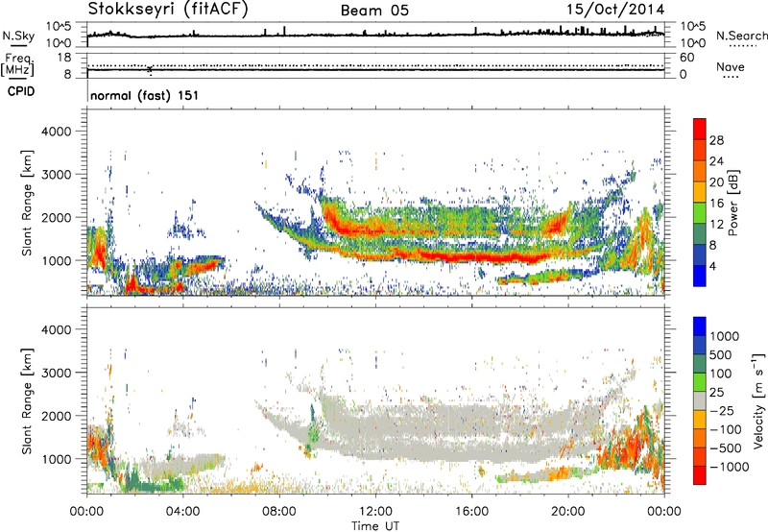The image size is (768, 532).
Task: Click the date "15/Oct/2014"
Action: (615, 10)
